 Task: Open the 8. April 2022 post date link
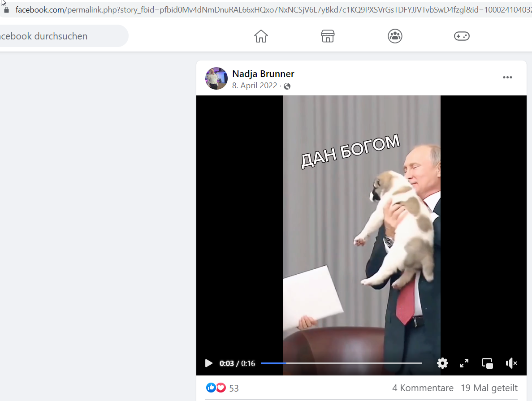pos(255,86)
